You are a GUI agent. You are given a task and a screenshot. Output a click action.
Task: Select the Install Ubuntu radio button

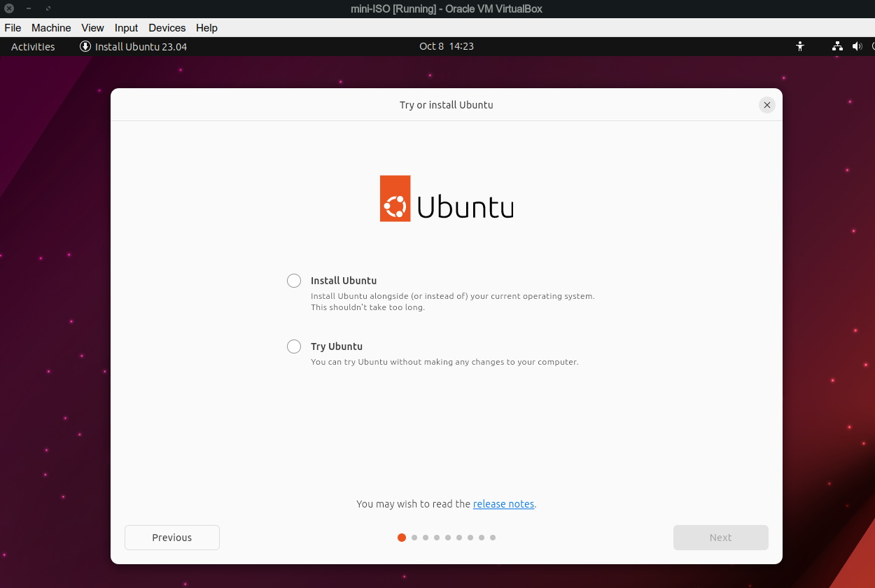tap(293, 280)
